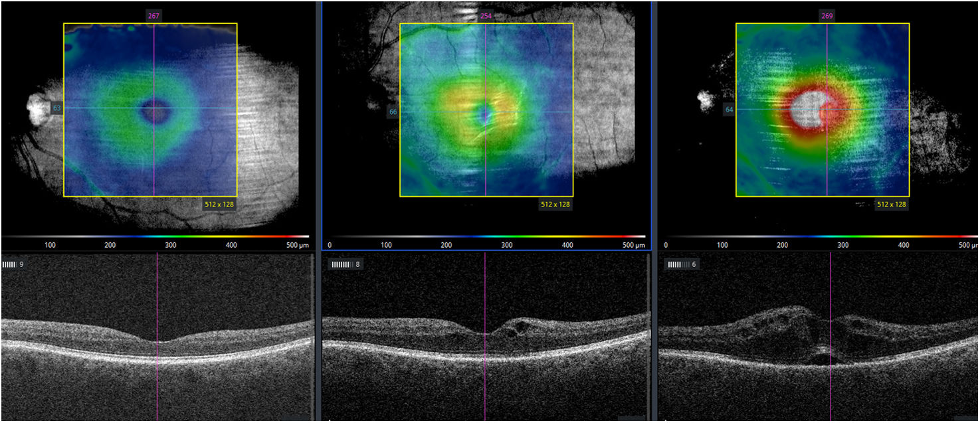Click the left map's 512 x 128 label

(220, 205)
